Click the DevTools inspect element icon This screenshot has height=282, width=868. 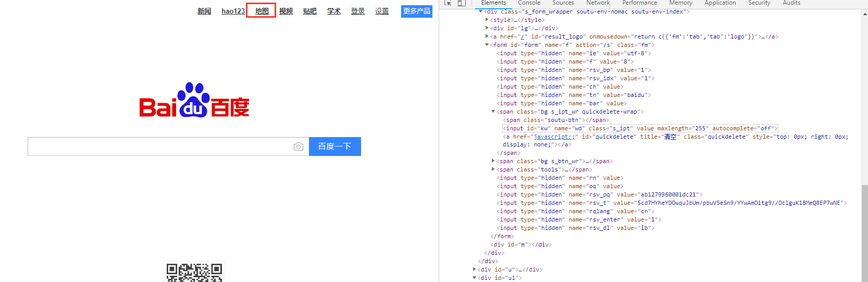pos(448,3)
